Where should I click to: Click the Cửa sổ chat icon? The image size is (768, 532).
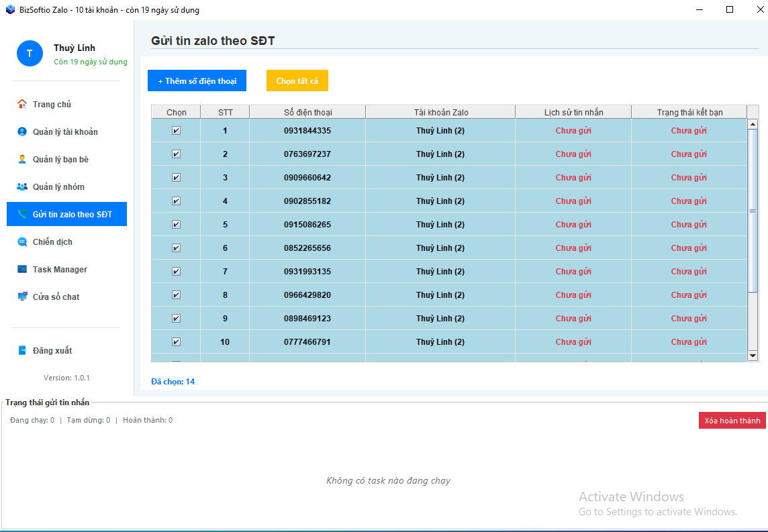click(22, 297)
